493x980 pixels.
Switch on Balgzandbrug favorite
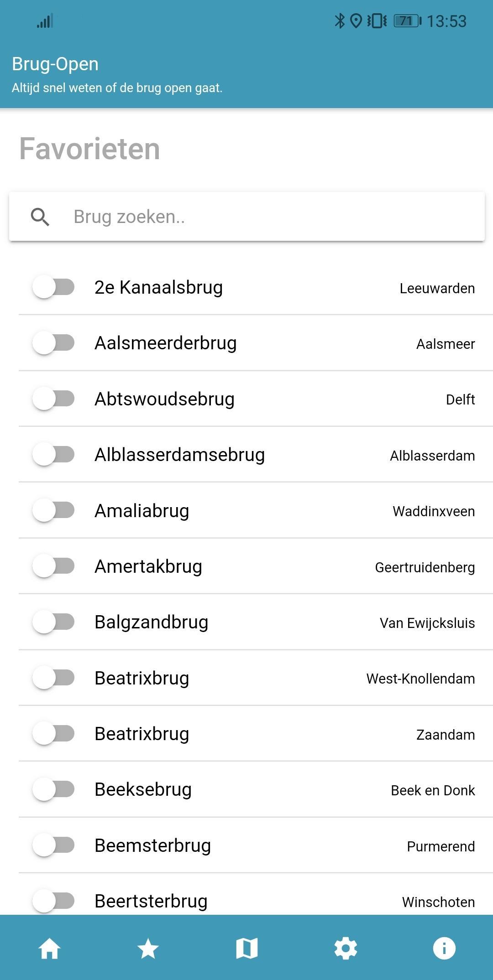[53, 622]
